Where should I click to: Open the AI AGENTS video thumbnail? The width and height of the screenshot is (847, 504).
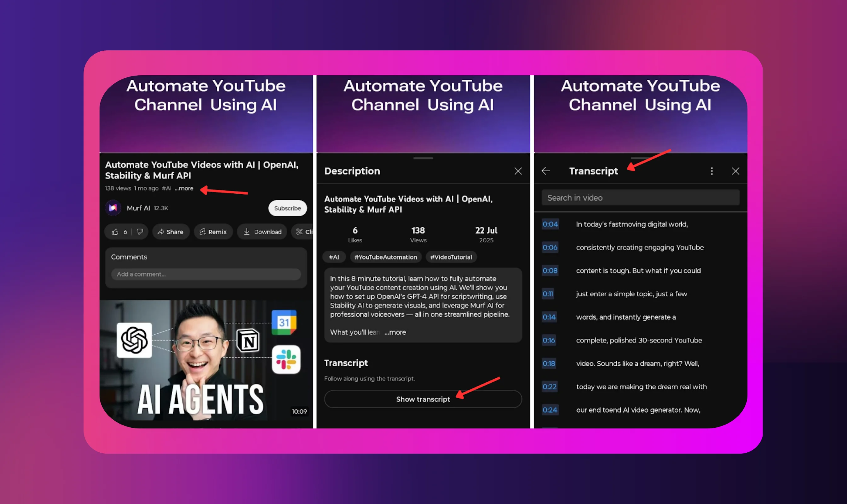point(205,360)
